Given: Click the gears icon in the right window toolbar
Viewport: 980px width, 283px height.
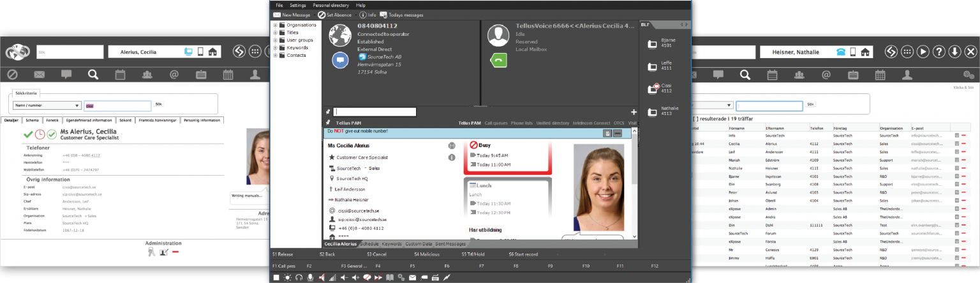Looking at the screenshot, I should pyautogui.click(x=969, y=75).
